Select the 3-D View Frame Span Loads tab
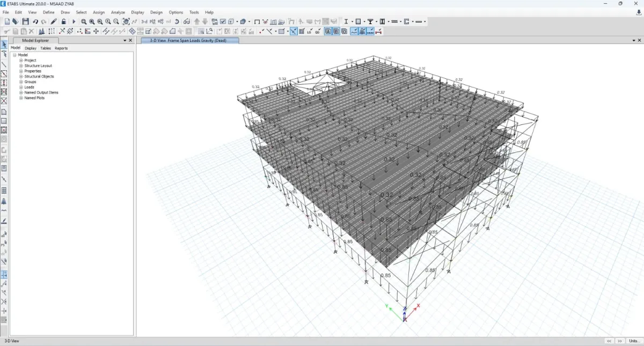 (x=190, y=41)
